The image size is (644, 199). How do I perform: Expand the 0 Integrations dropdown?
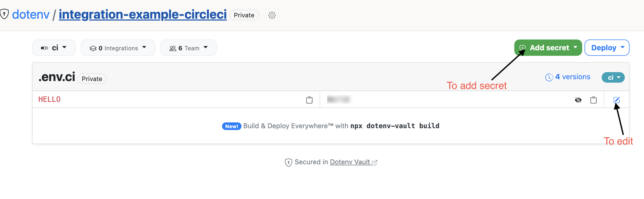(x=118, y=48)
